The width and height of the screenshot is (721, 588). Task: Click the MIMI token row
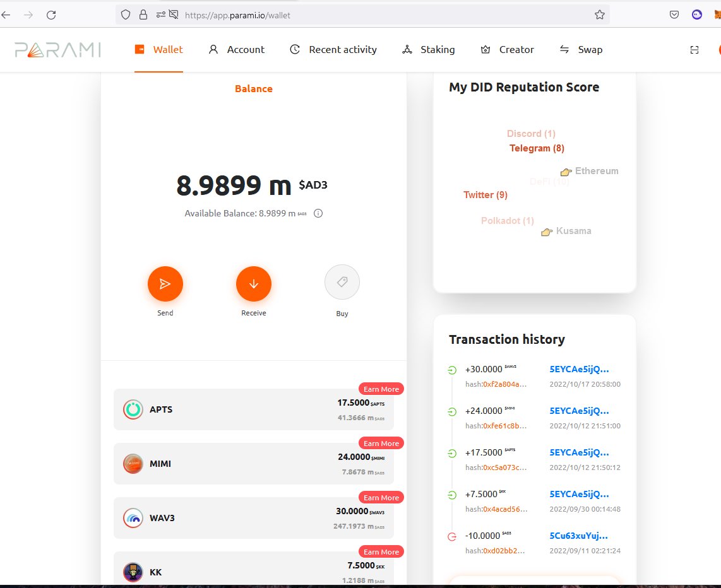coord(253,464)
